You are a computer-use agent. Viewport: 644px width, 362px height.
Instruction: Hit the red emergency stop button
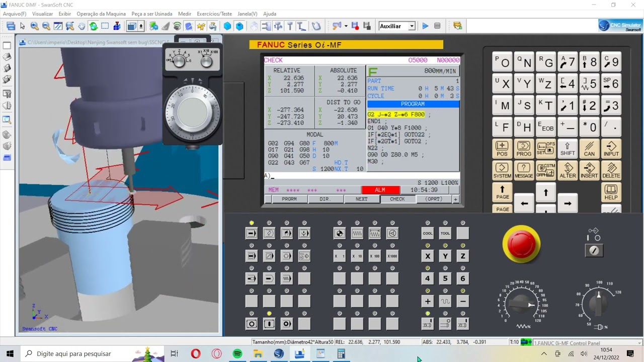click(521, 244)
